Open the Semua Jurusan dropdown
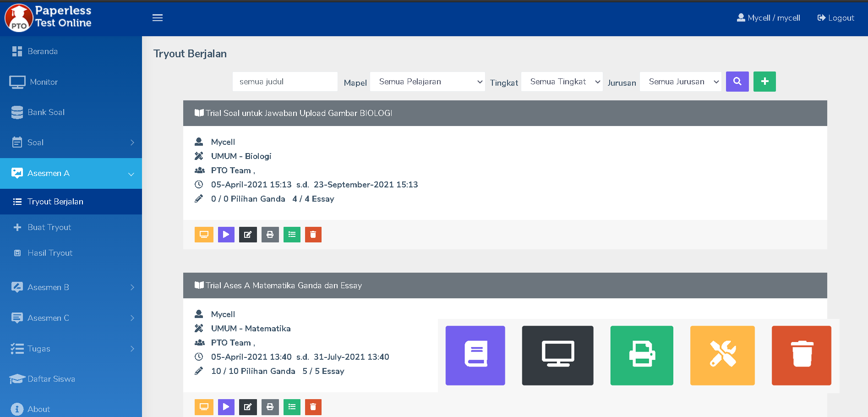This screenshot has height=417, width=868. click(x=680, y=82)
